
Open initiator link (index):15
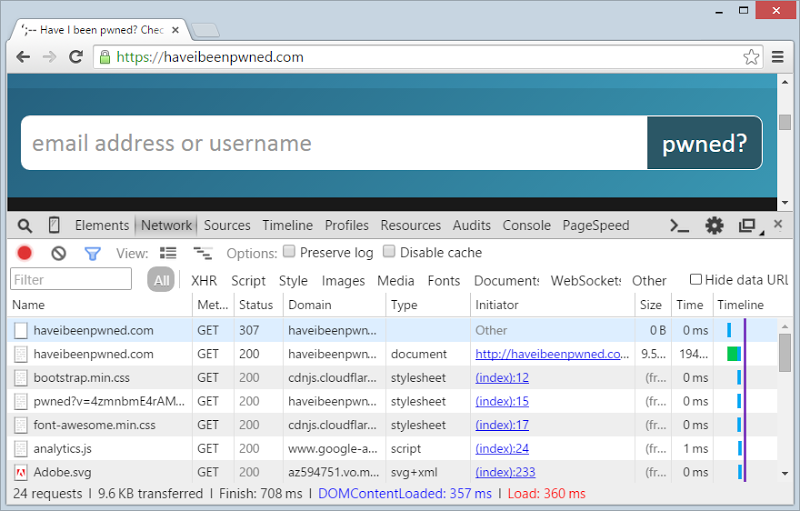[502, 401]
